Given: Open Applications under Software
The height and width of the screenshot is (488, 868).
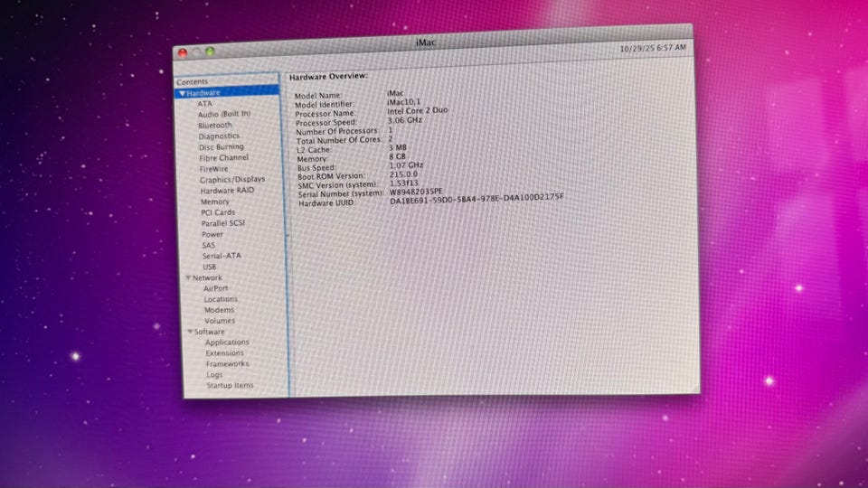Looking at the screenshot, I should tap(228, 343).
